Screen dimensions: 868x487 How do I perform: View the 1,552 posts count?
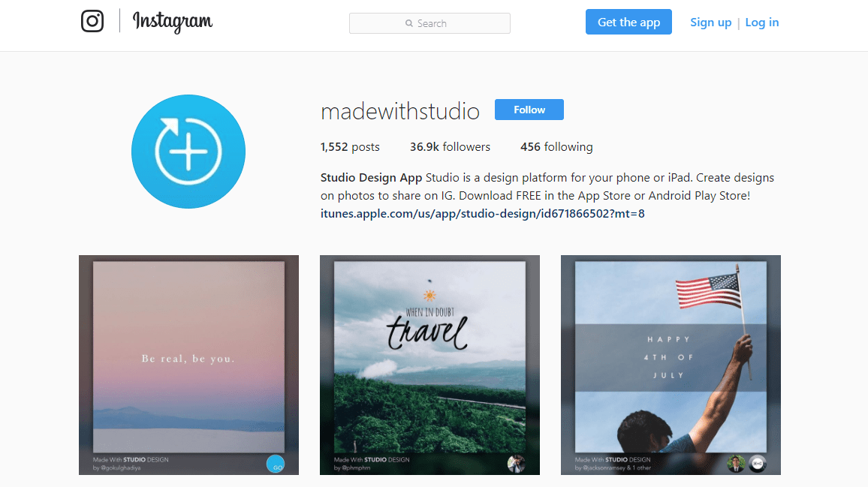350,146
